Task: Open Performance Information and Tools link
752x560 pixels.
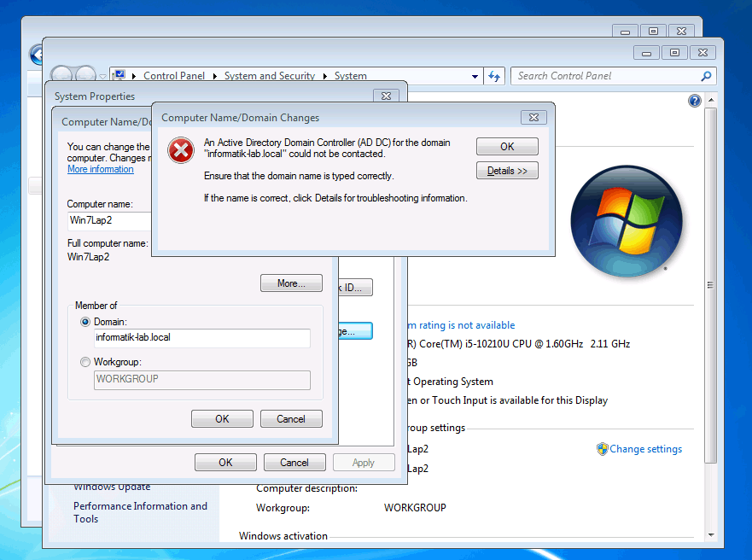Action: (140, 512)
